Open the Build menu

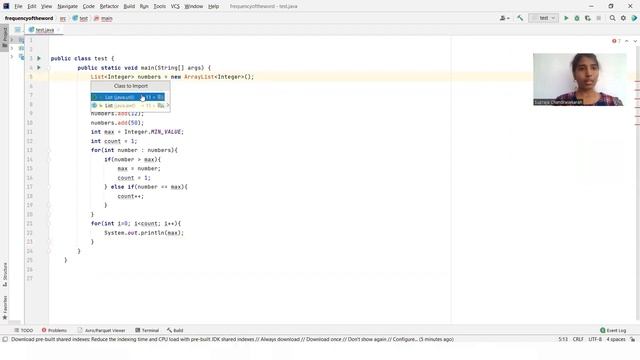tap(129, 7)
